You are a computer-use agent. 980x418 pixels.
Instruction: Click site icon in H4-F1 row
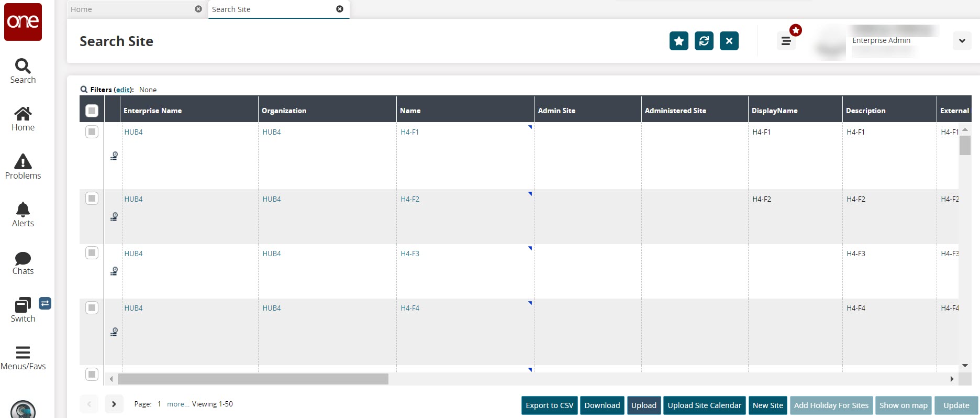click(114, 156)
